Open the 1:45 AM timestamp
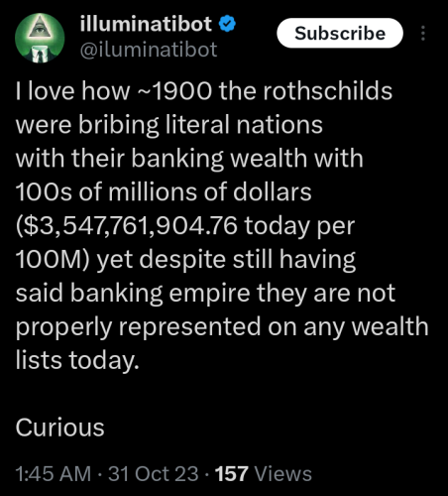The width and height of the screenshot is (448, 496). coord(54,474)
